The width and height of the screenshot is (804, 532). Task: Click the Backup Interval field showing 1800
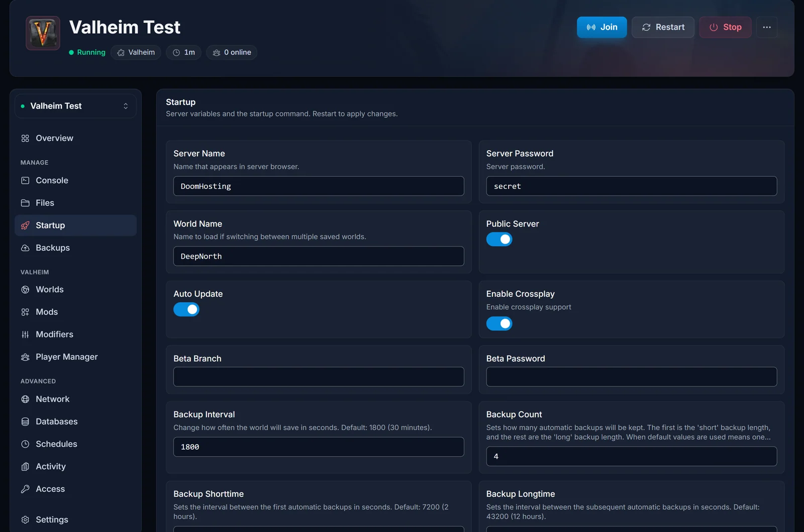(319, 447)
